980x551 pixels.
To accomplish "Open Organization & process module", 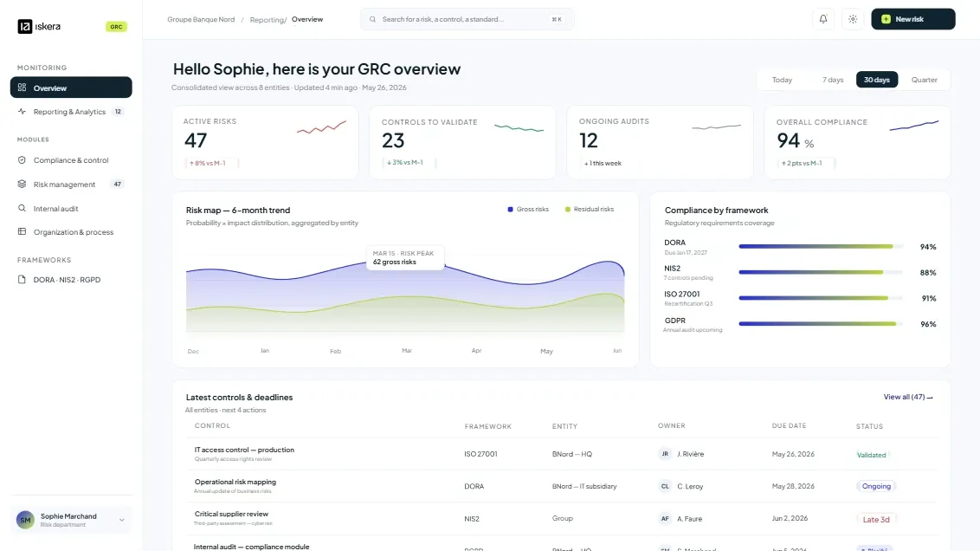I will 71,231.
